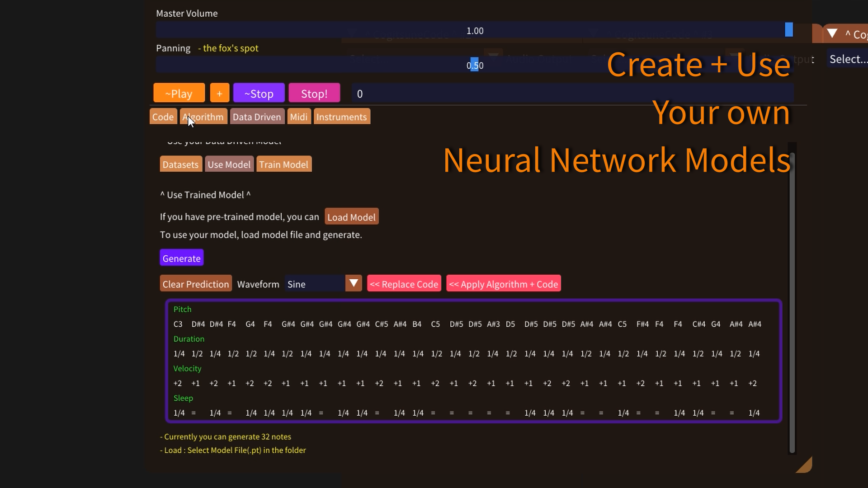Select Train Model
This screenshot has height=488, width=868.
pos(284,164)
